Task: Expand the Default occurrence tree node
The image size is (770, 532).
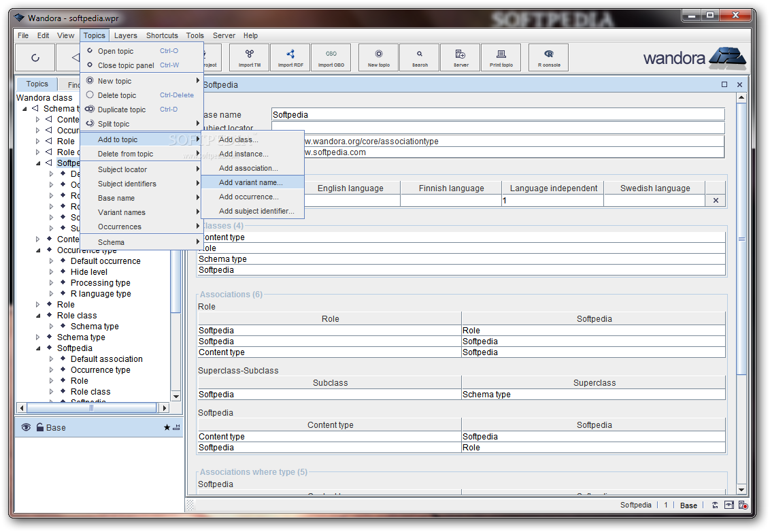Action: [x=52, y=261]
